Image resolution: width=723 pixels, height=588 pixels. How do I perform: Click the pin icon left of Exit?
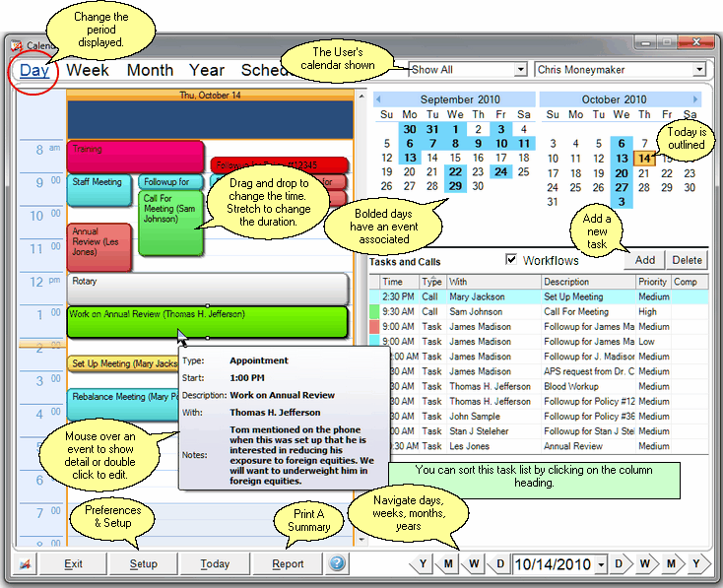coord(24,564)
